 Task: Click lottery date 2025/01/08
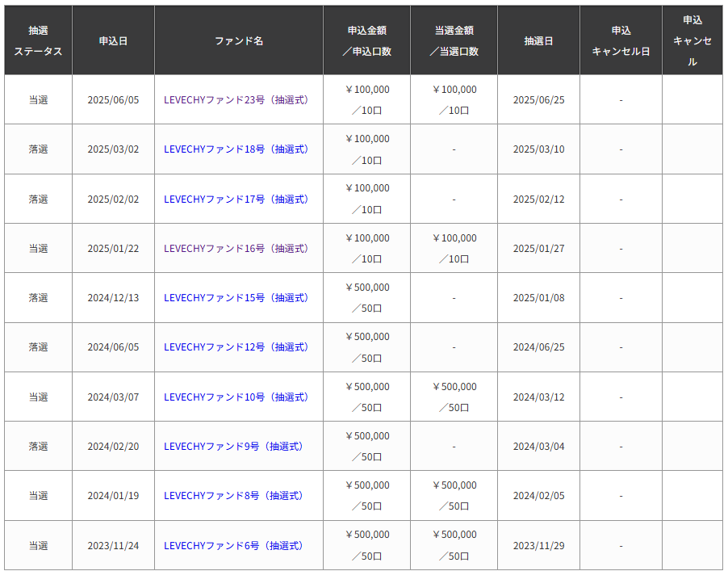[x=538, y=297]
